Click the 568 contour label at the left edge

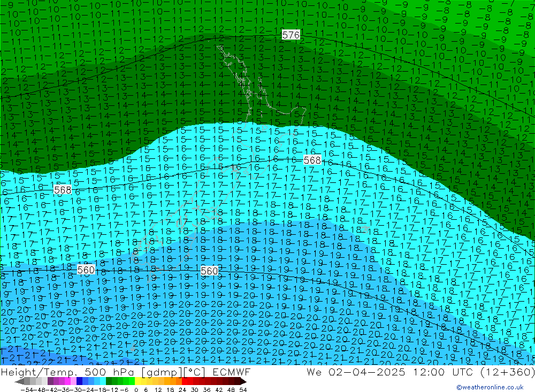pyautogui.click(x=63, y=190)
